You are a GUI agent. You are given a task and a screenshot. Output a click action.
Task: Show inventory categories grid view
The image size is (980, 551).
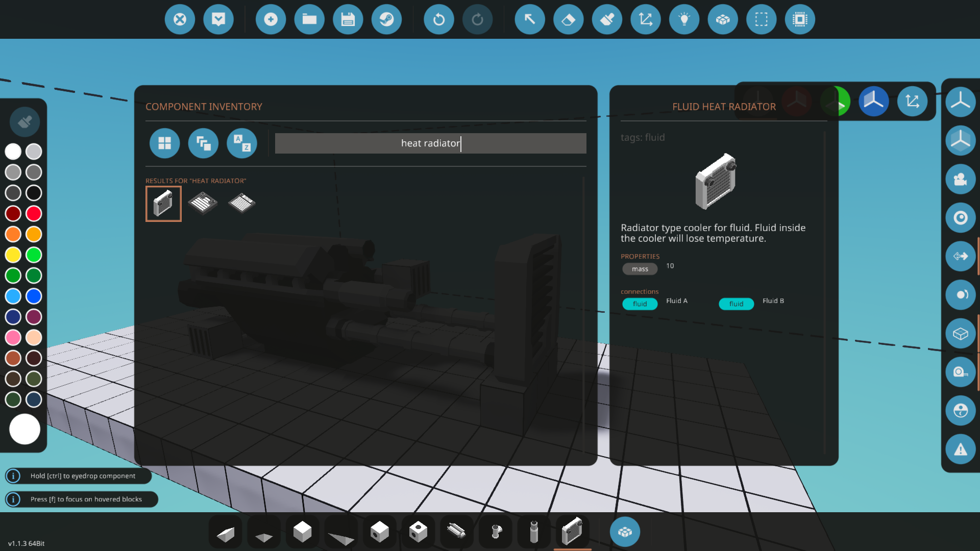164,143
